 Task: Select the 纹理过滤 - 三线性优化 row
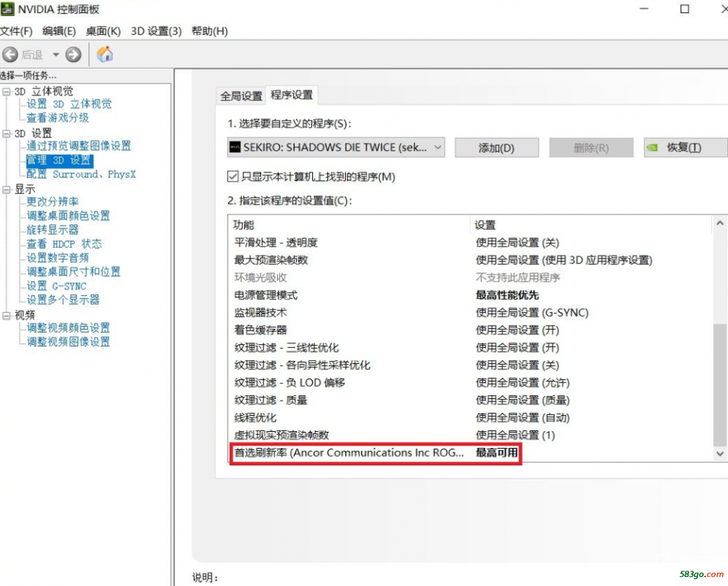470,347
